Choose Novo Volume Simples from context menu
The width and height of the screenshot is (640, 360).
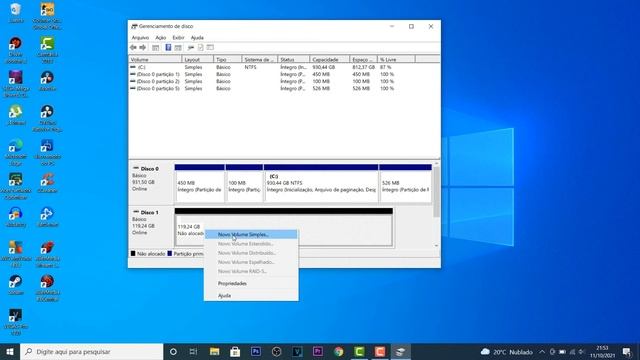click(x=251, y=235)
